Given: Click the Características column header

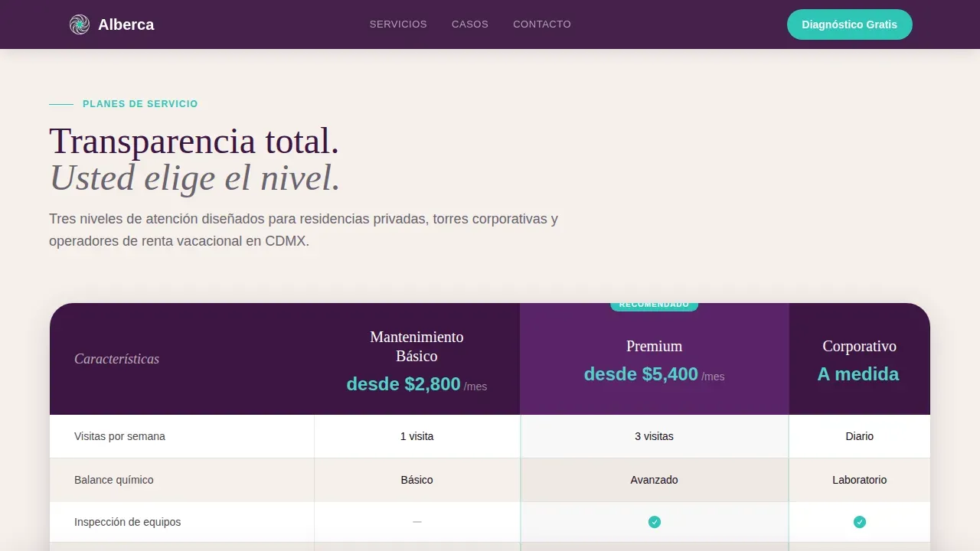Looking at the screenshot, I should 117,359.
